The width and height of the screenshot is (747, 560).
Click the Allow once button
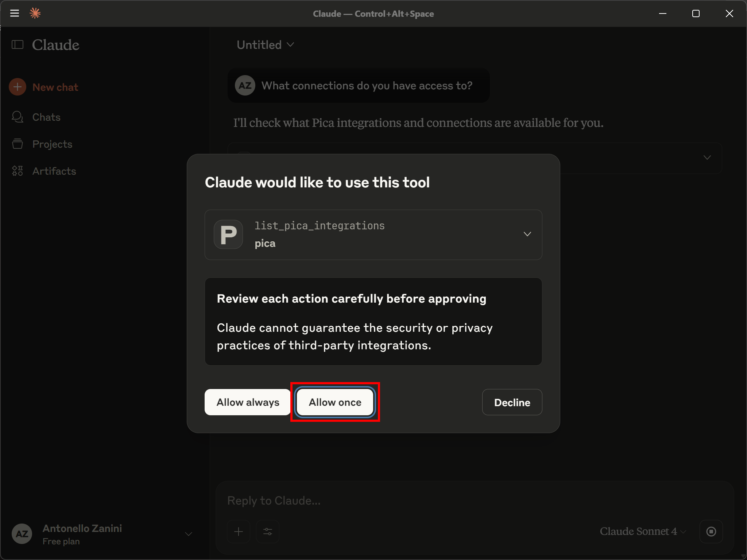tap(335, 402)
